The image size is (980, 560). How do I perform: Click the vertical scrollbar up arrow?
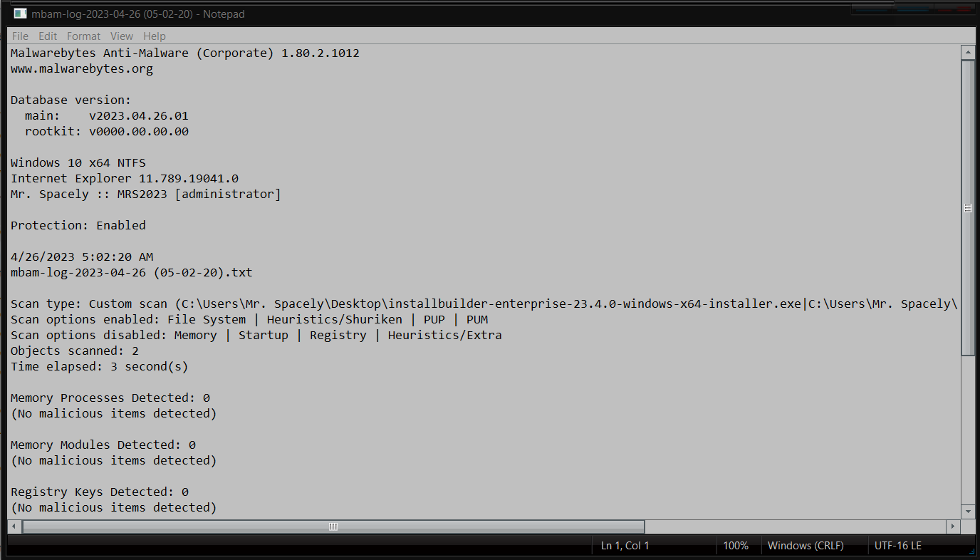[x=968, y=53]
